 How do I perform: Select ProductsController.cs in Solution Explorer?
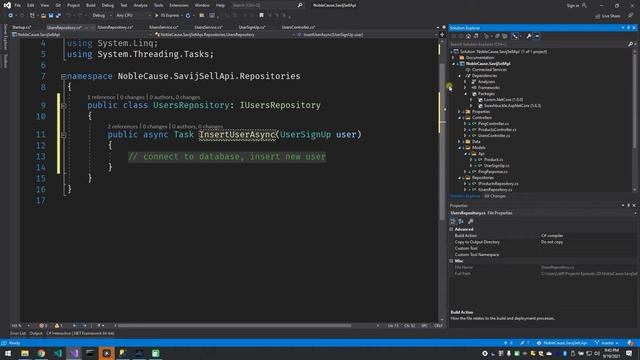497,129
